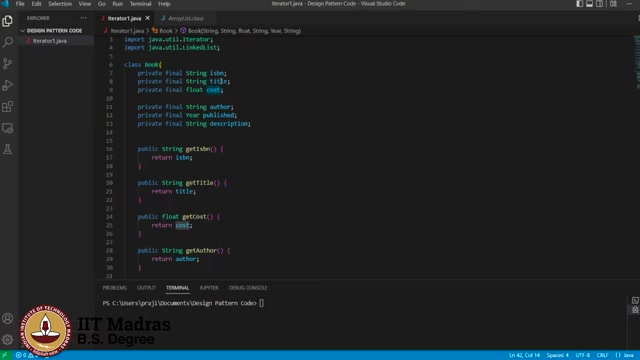Switch to Iterator1.java editor tab
This screenshot has height=360, width=640.
point(124,18)
